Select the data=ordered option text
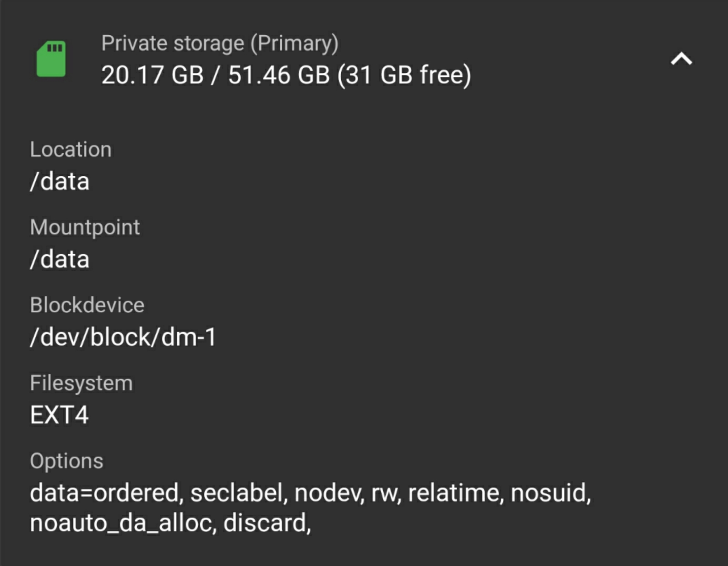 104,493
